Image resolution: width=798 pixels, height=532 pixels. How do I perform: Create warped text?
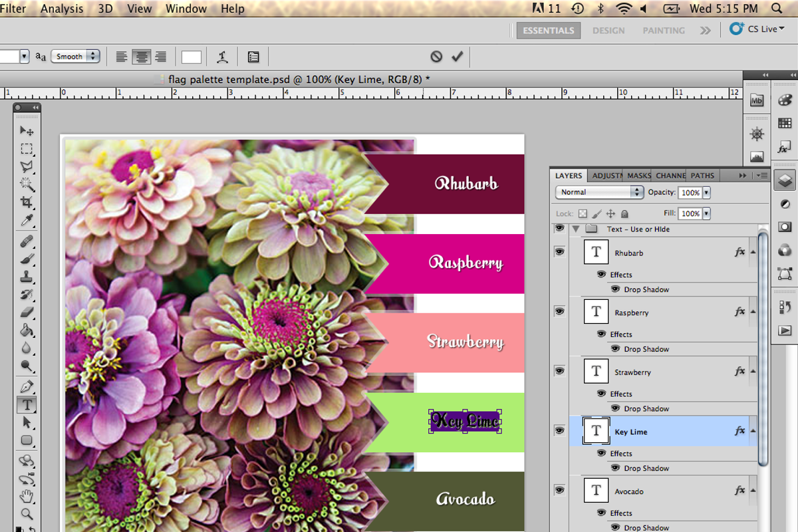tap(223, 57)
